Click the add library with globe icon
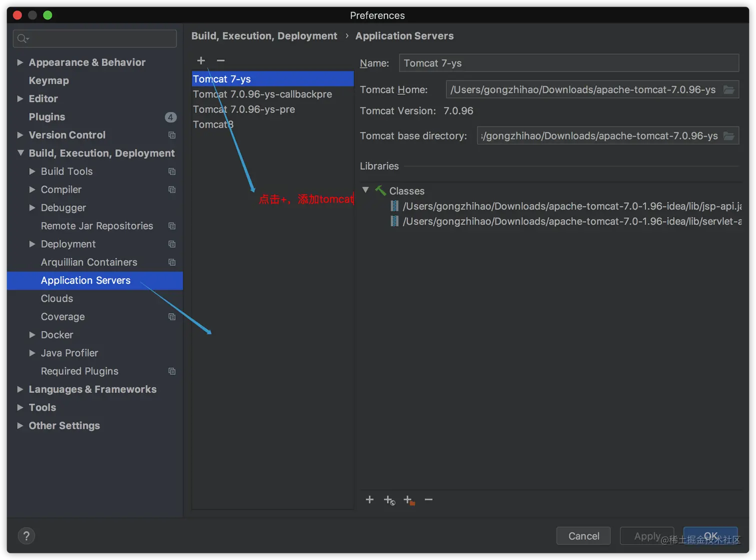The height and width of the screenshot is (560, 756). 389,500
